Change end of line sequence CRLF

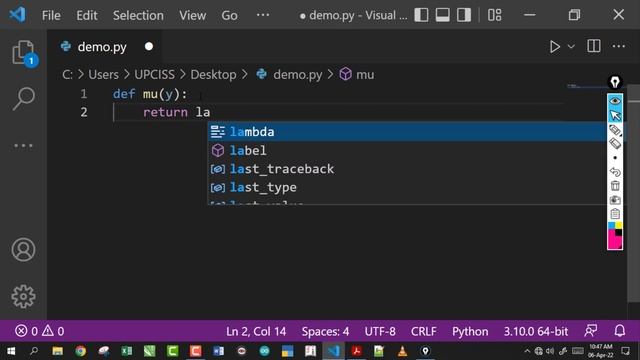[x=424, y=331]
